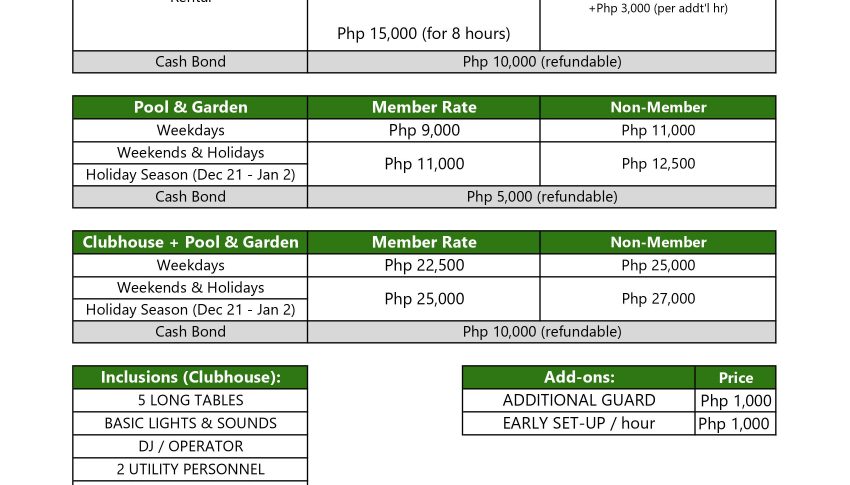Click the "Php 9,000" member rate

click(424, 130)
